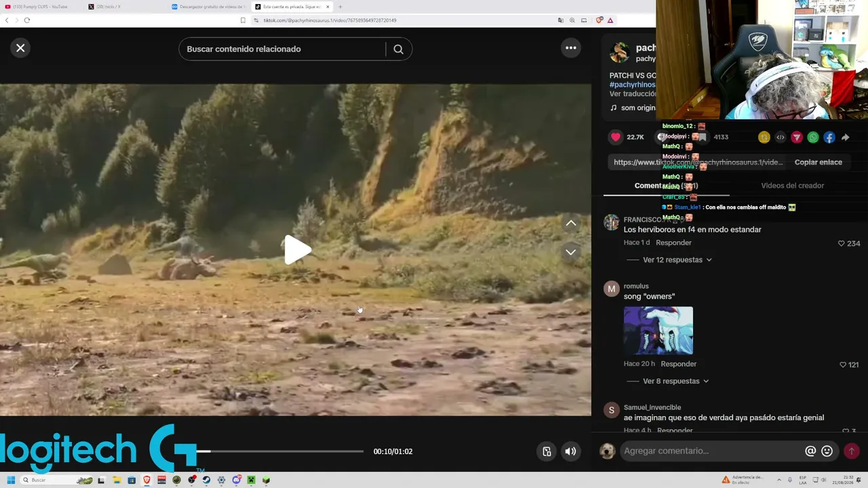Open a new browser tab

click(x=340, y=7)
